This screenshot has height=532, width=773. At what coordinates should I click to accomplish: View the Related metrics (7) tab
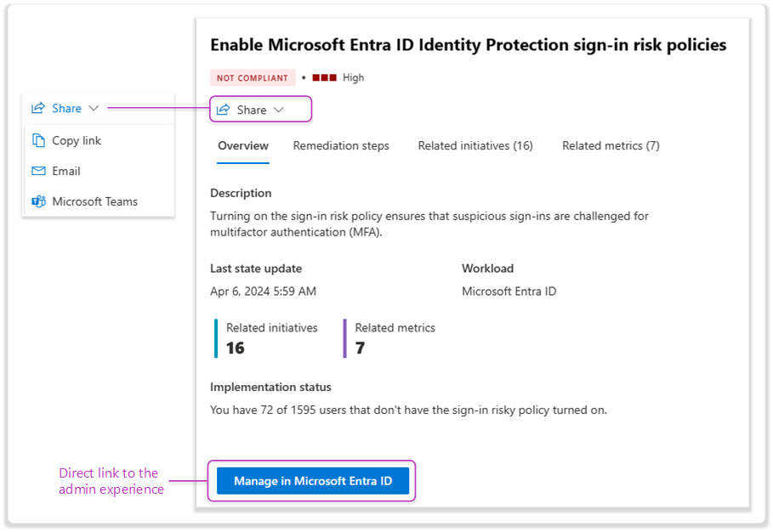point(611,145)
